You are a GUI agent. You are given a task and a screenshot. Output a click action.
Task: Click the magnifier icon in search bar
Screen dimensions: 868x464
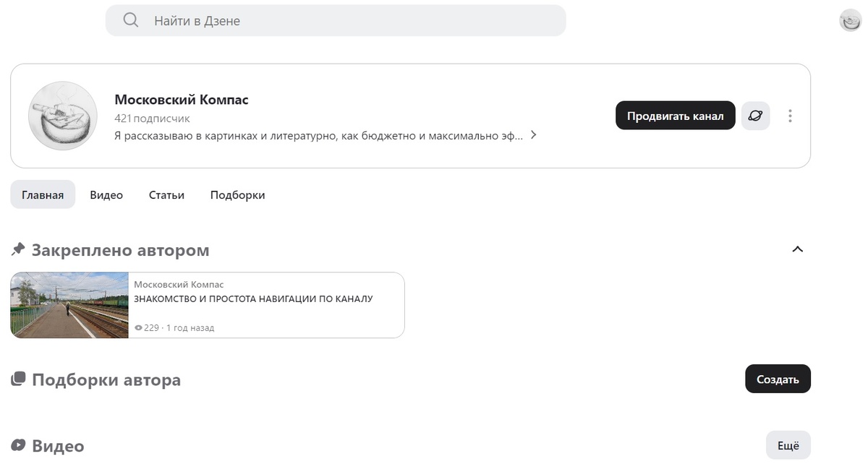[131, 20]
